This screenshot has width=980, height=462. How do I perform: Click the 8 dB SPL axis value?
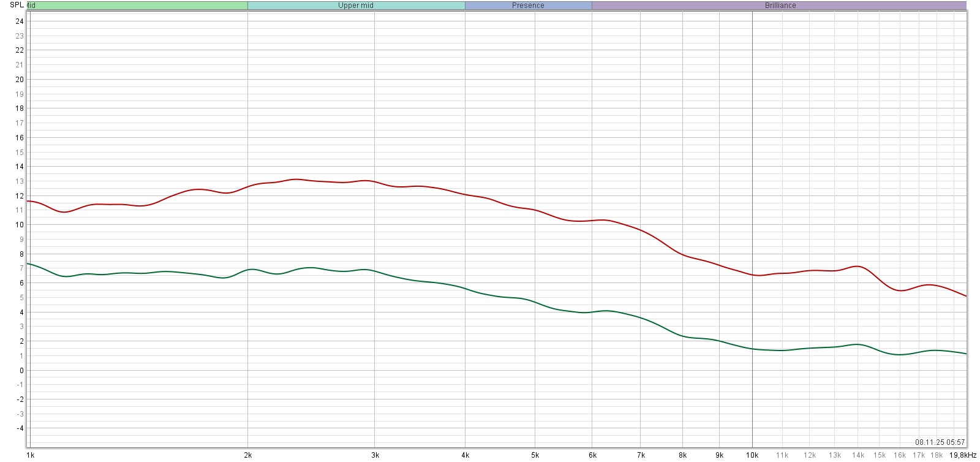[x=21, y=254]
